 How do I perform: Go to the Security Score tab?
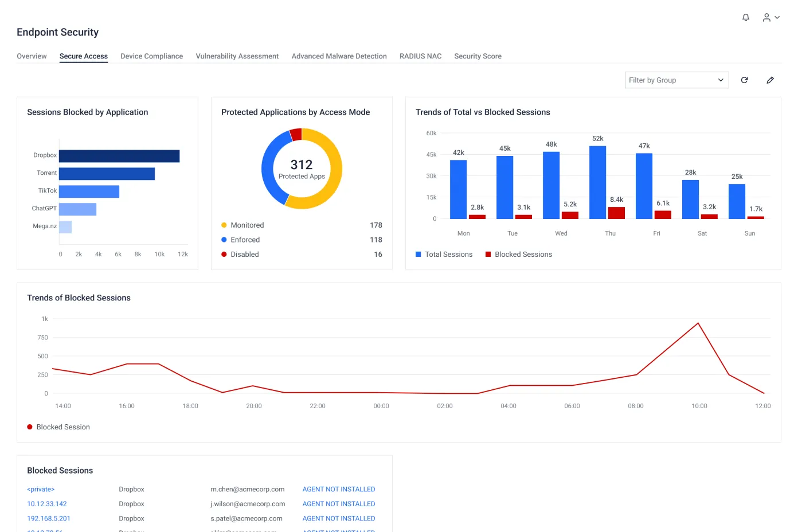point(478,56)
